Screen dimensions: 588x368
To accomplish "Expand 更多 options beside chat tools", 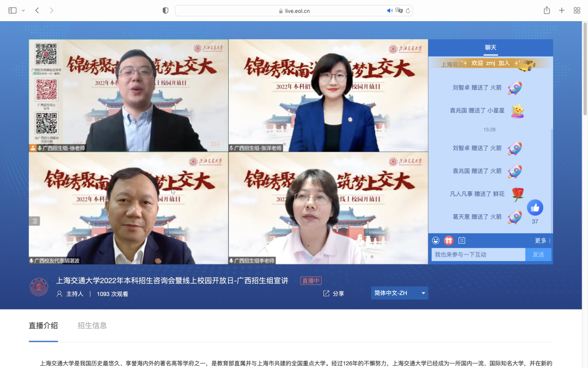I will 542,240.
